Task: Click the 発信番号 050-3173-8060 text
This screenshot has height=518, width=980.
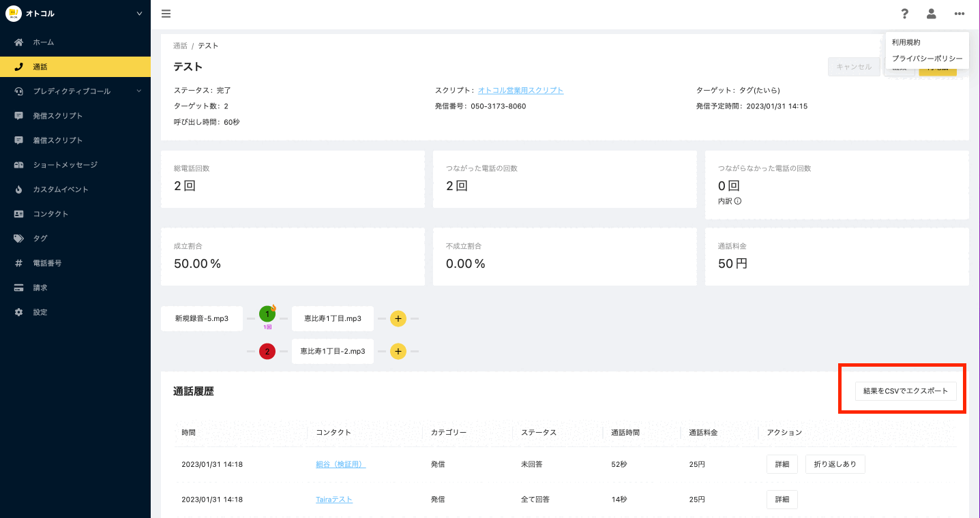Action: click(481, 106)
